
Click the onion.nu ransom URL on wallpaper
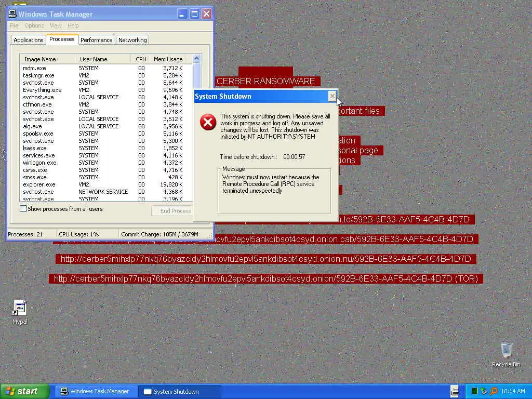point(265,259)
